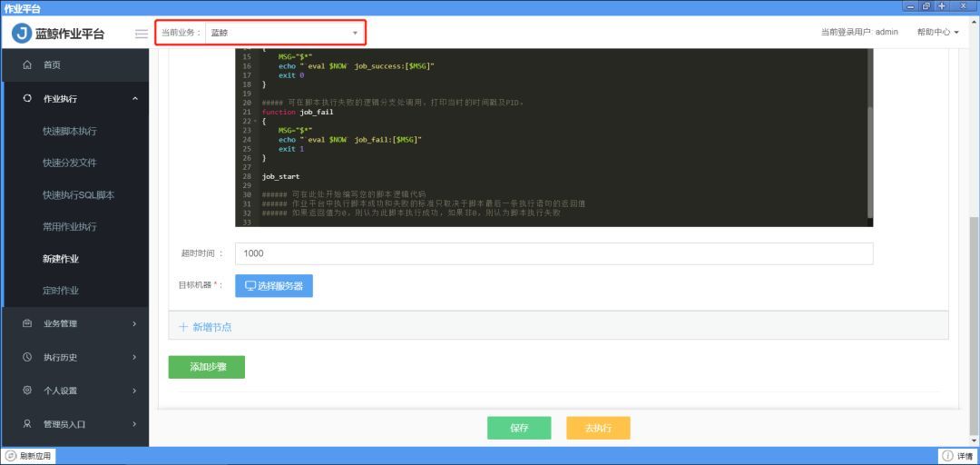Screen dimensions: 980x465
Task: Click the 个人设置 gear icon
Action: point(27,391)
